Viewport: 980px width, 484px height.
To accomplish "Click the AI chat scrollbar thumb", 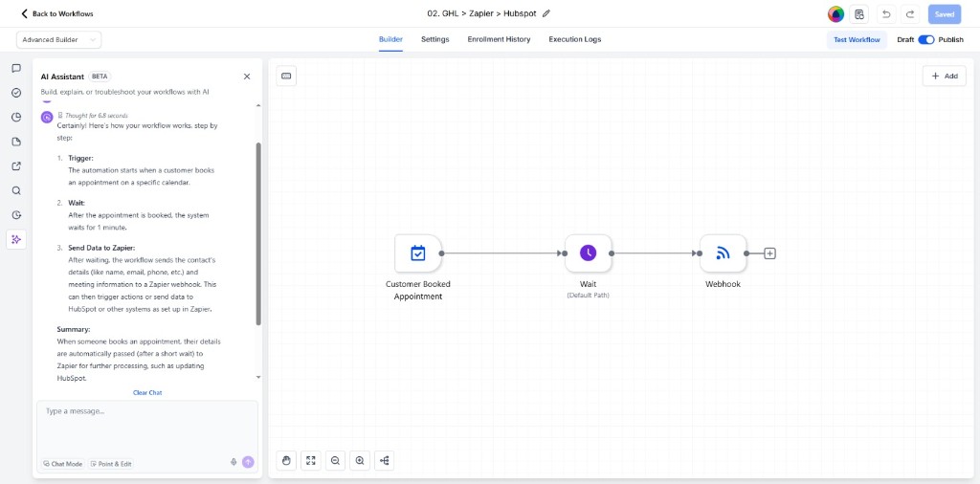I will 258,233.
